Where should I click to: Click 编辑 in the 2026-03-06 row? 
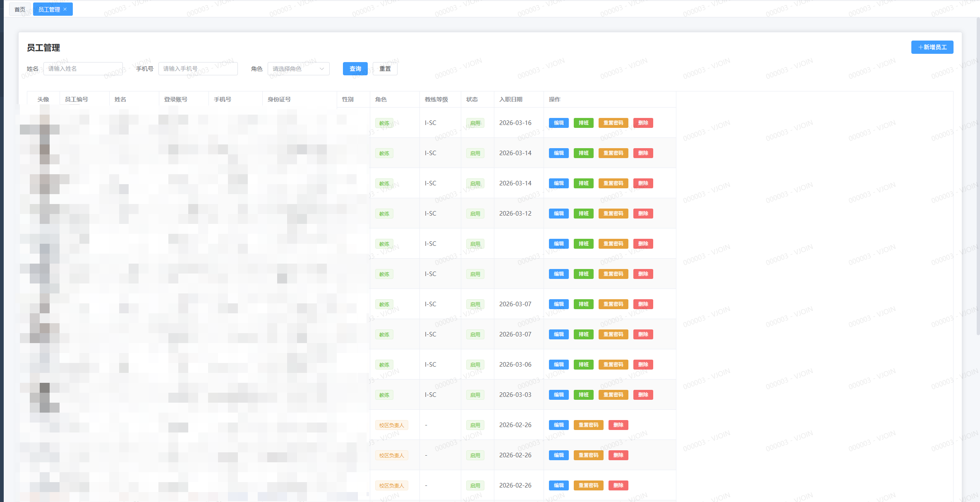(x=559, y=365)
